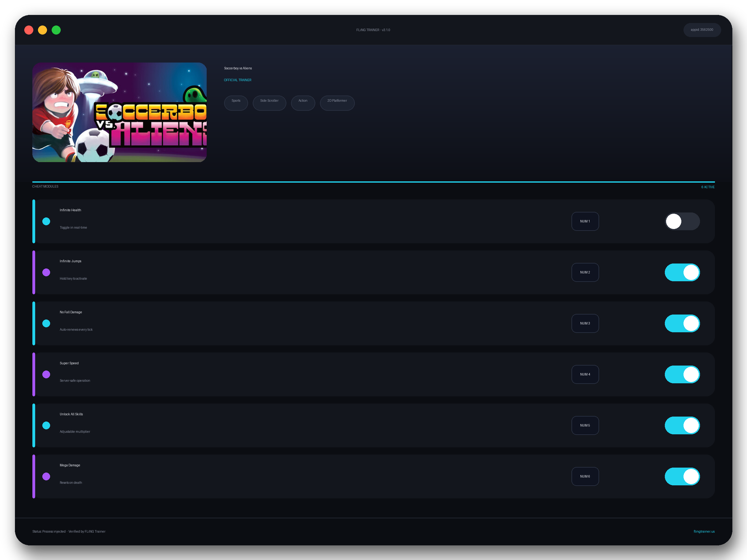
Task: Click the 'Toggle in real-time' description
Action: pos(73,227)
